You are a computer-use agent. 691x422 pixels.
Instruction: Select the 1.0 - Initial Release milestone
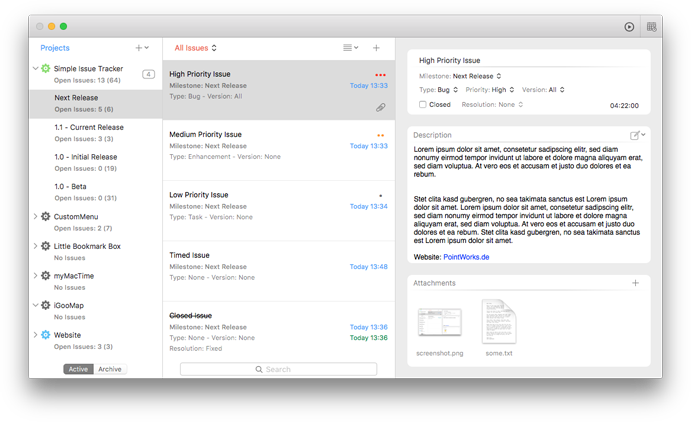(x=96, y=162)
